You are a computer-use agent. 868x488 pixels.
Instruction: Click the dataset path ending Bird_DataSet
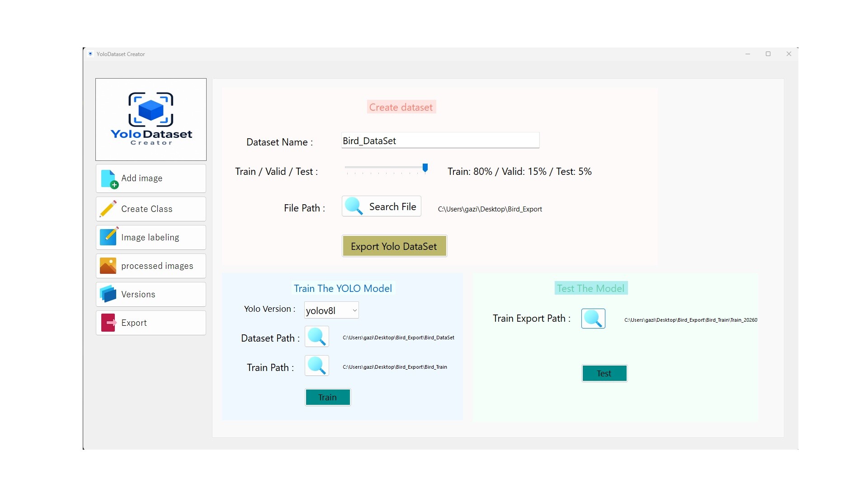(x=398, y=338)
